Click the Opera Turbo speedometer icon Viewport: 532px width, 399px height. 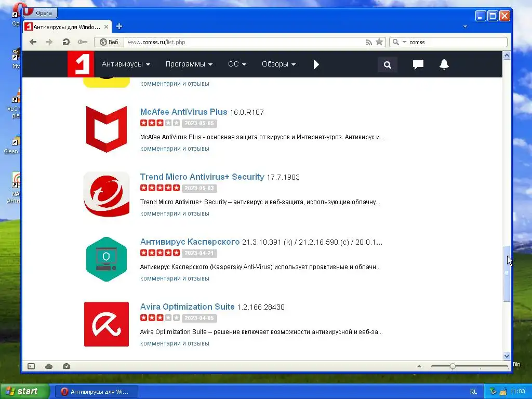click(x=66, y=366)
